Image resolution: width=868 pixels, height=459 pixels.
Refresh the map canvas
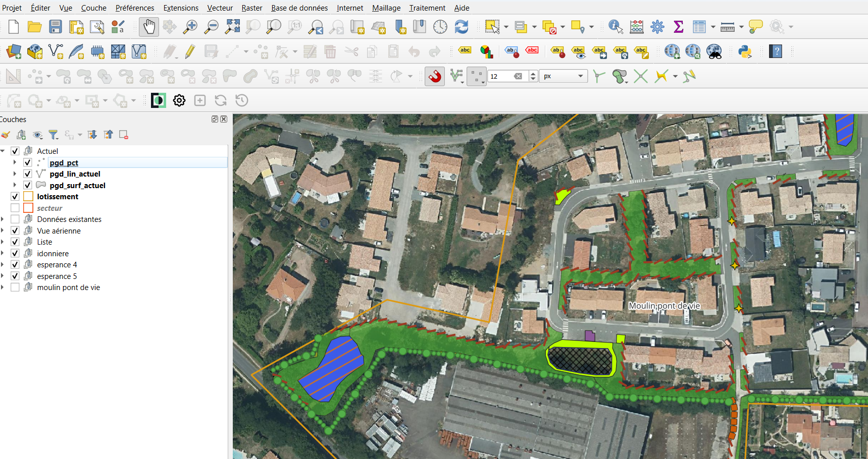tap(461, 27)
